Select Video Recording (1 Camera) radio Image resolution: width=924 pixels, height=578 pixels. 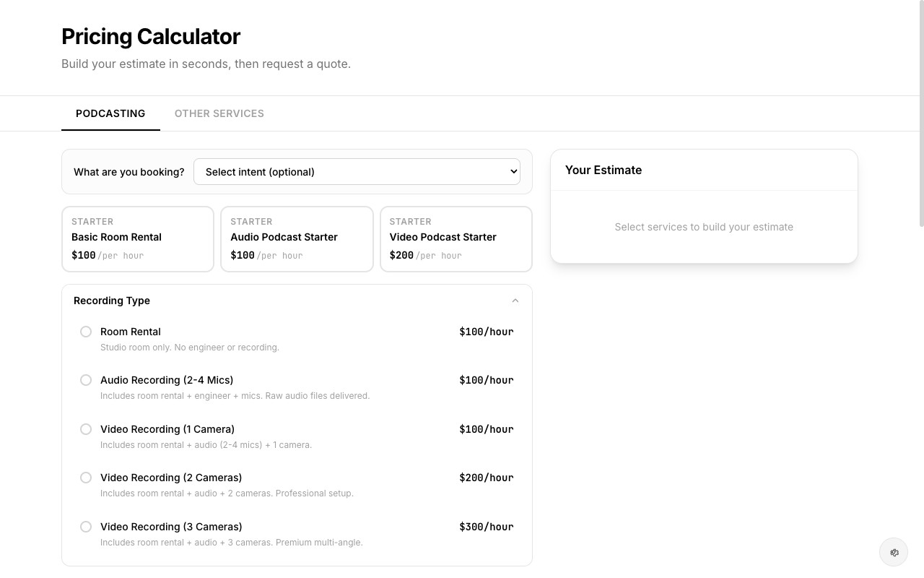pos(86,429)
